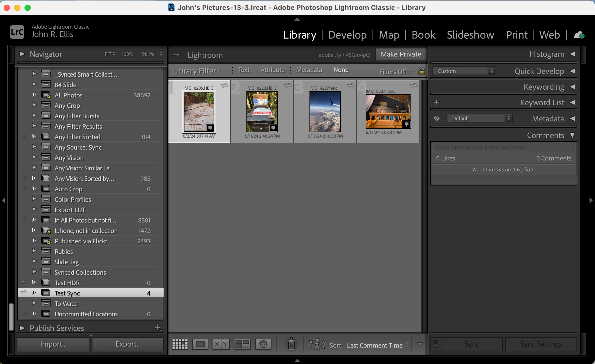Select IMG_4287.heic airplane wing thumbnail

coord(325,112)
